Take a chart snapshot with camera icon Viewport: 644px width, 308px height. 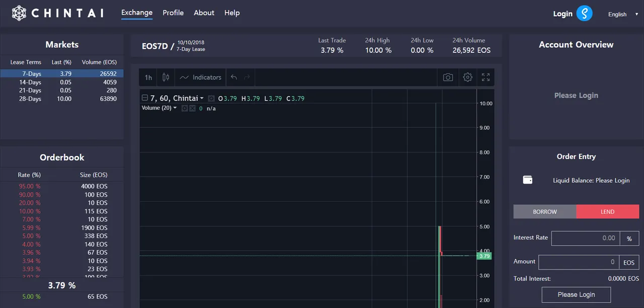(x=448, y=78)
